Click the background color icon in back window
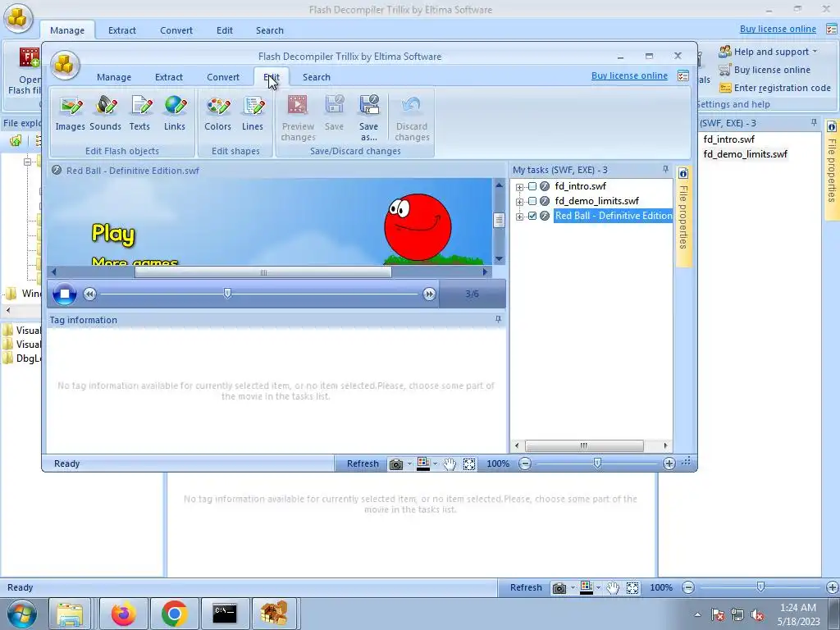Screen dimensions: 840x630 tap(587, 587)
